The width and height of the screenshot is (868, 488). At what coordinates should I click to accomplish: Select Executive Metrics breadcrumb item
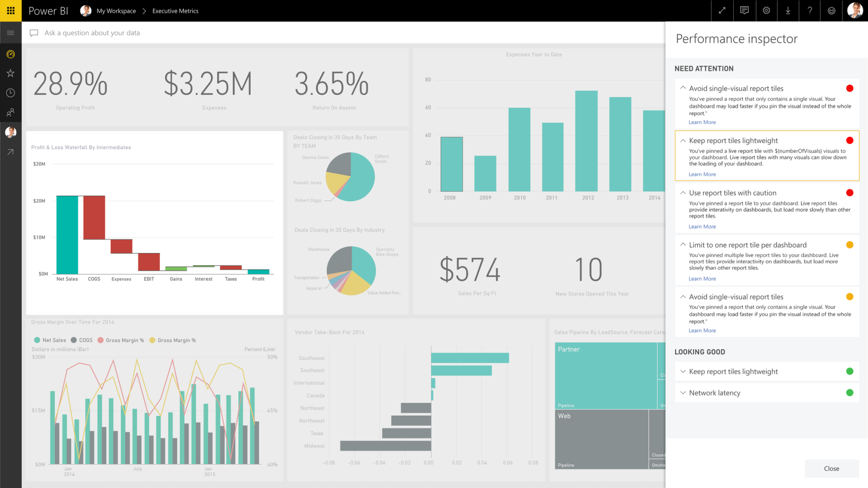pos(175,11)
